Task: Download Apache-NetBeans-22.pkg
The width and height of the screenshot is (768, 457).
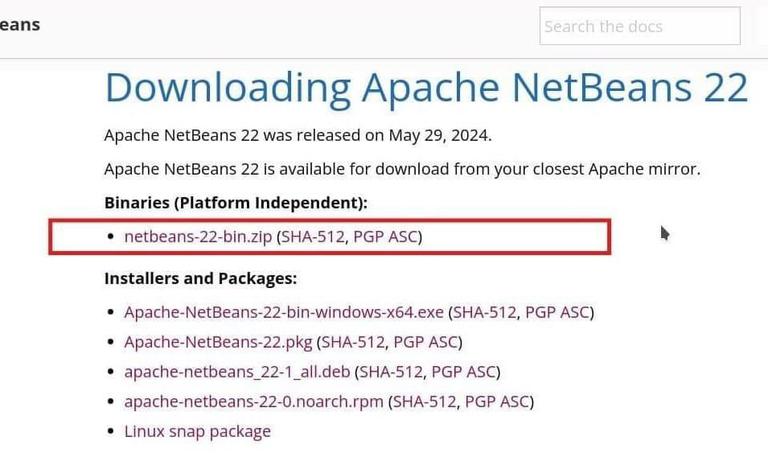Action: pyautogui.click(x=218, y=342)
